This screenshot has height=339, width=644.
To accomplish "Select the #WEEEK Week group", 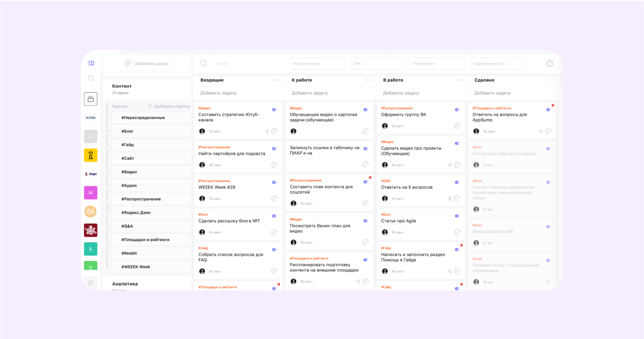I will tap(151, 267).
